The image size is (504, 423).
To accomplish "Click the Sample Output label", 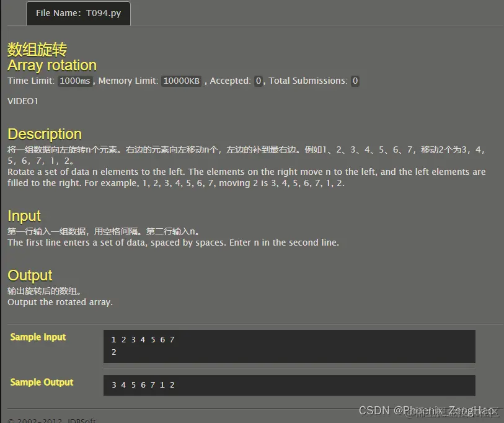I will (x=42, y=382).
